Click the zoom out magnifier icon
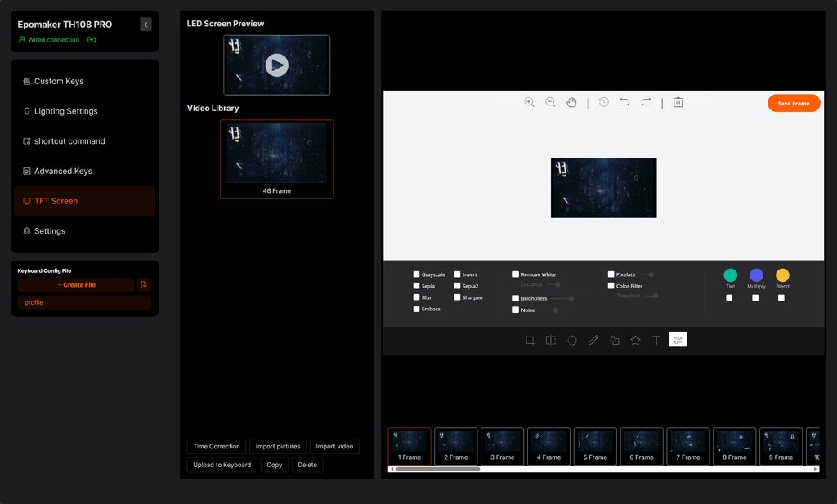The image size is (837, 504). [550, 102]
